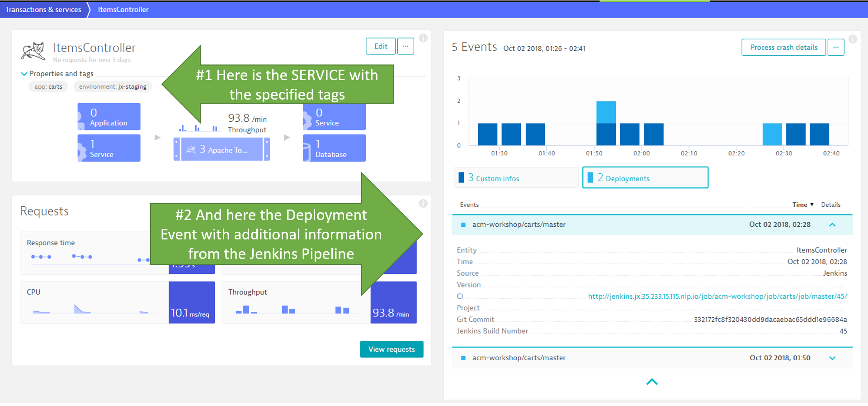Click the info icon on the service panel
The image size is (868, 406).
point(423,38)
